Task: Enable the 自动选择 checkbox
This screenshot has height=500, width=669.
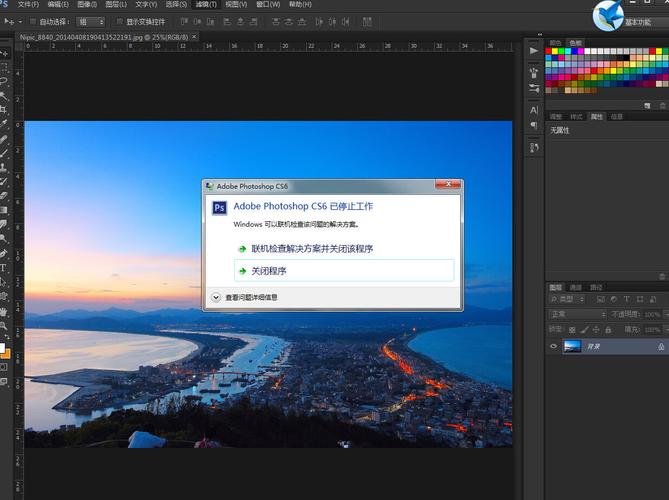Action: click(x=33, y=21)
